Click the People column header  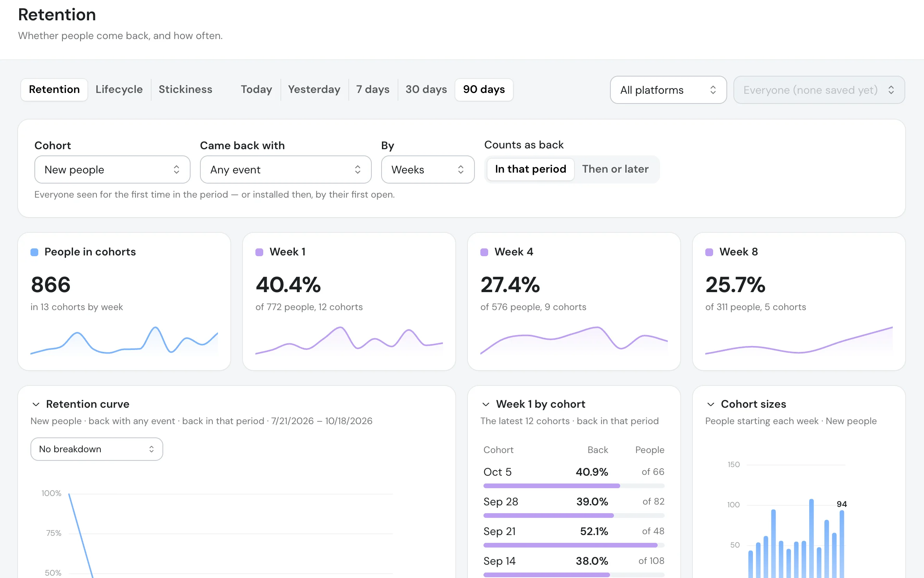[x=649, y=450]
